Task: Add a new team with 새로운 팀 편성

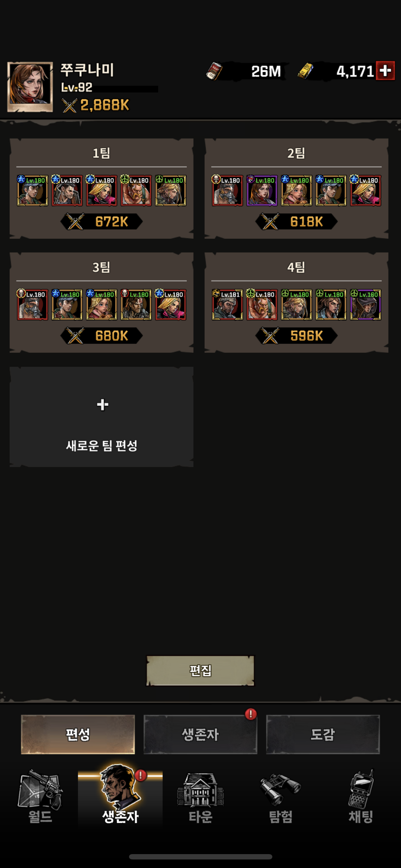Action: [x=102, y=417]
